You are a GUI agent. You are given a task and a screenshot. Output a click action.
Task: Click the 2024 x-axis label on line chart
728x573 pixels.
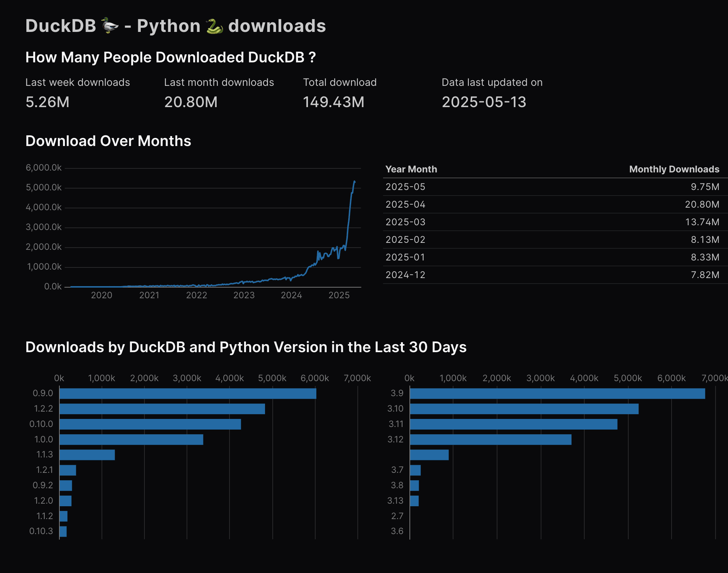(x=291, y=295)
